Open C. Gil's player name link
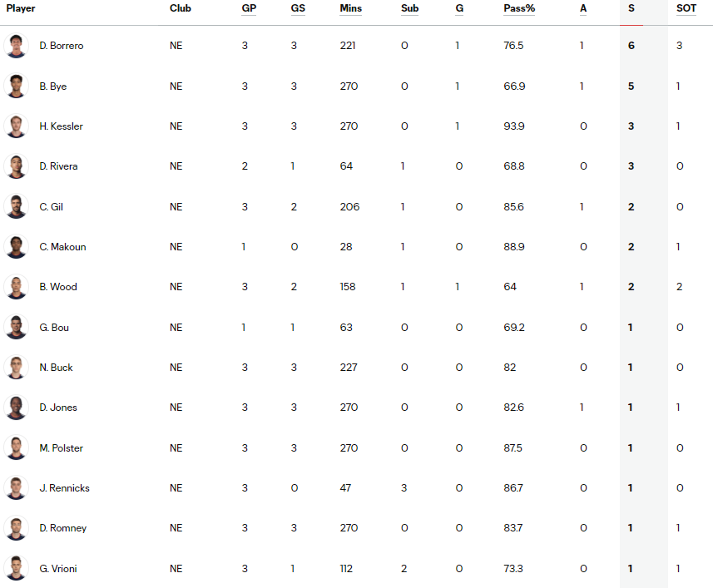Screen dimensions: 713x588 [x=51, y=207]
